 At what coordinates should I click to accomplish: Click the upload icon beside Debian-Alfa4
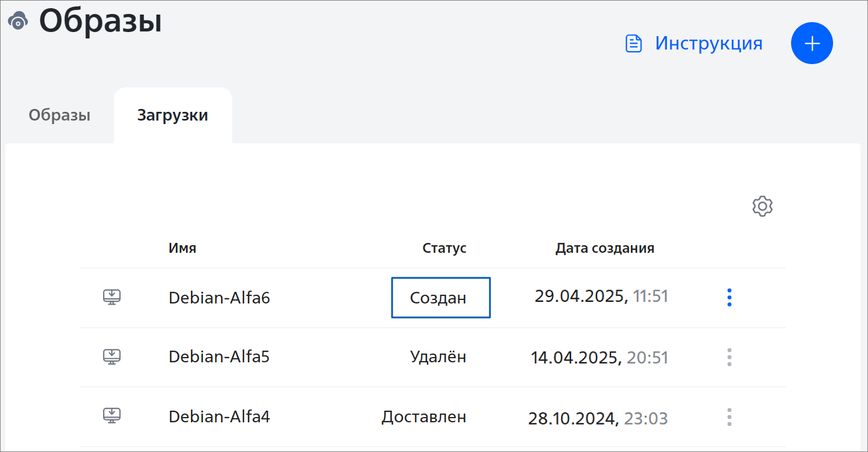(112, 416)
